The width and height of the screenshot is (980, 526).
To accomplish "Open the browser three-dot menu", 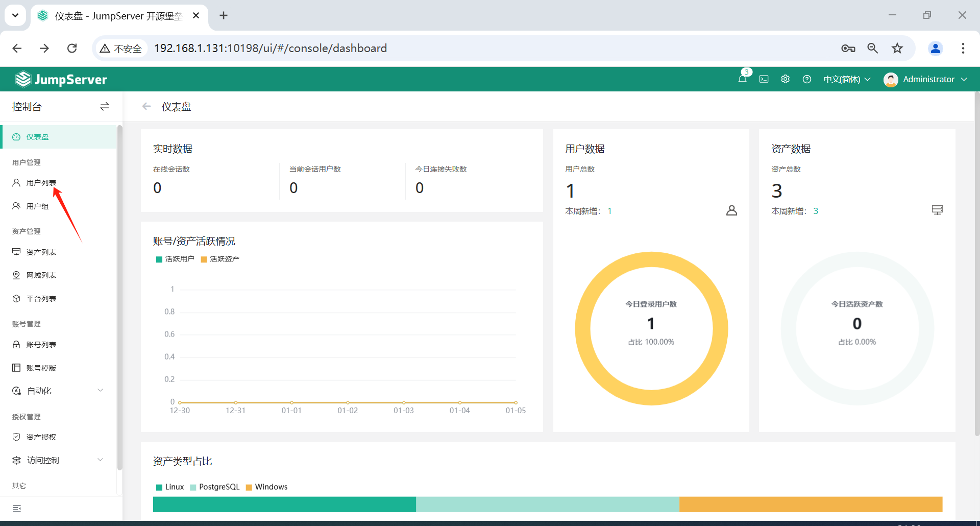I will tap(963, 48).
